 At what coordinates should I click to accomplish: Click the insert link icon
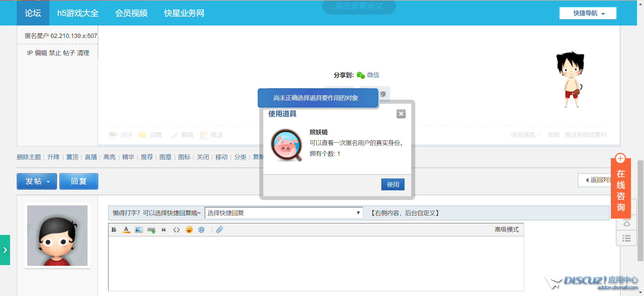[x=151, y=230]
